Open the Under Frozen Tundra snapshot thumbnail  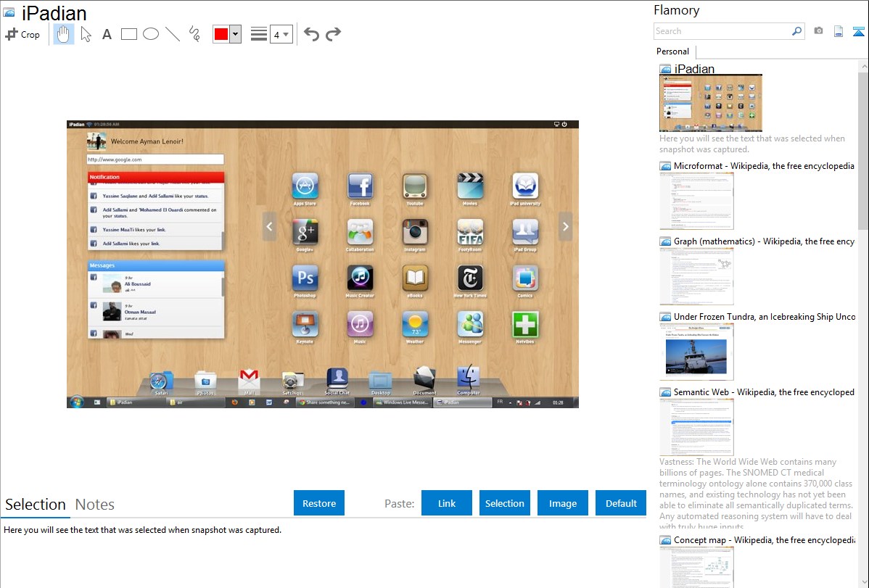[696, 352]
